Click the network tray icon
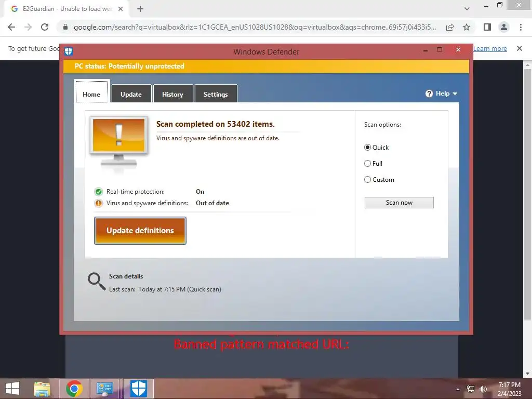 (x=471, y=389)
